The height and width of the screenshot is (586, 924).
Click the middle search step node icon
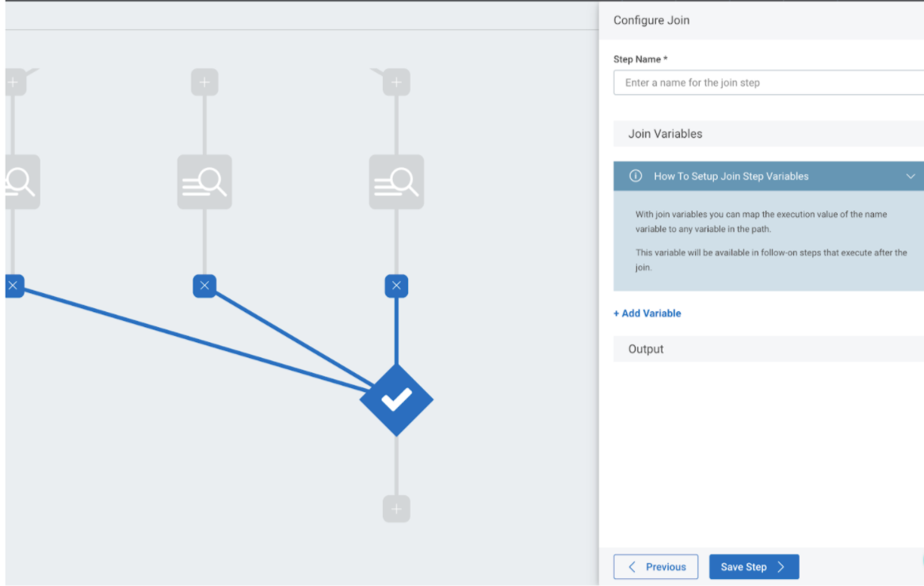204,182
